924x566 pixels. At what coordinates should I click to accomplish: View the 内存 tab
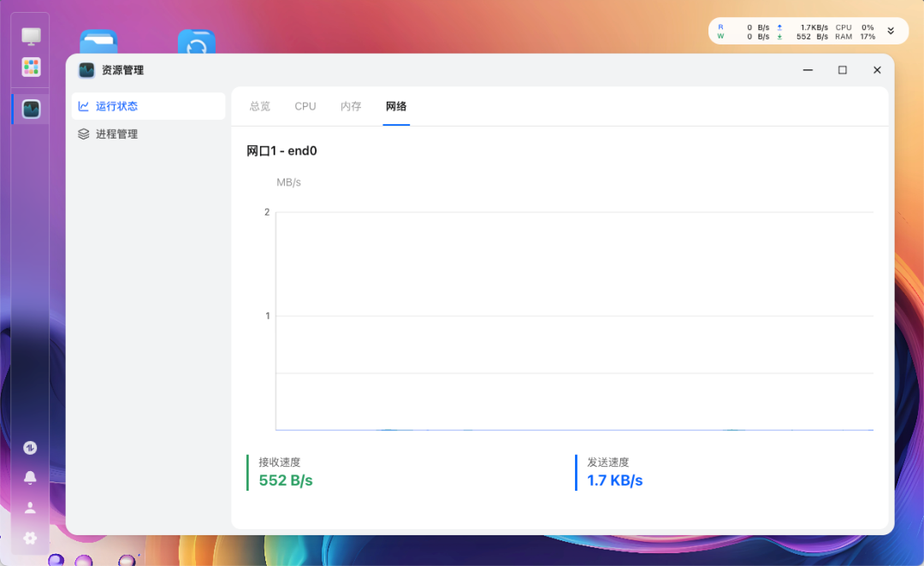pos(350,106)
